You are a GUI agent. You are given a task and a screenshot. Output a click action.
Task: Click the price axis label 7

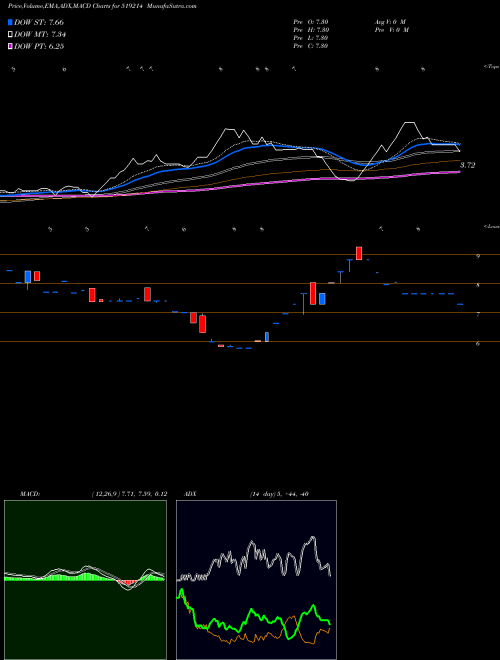(x=478, y=315)
